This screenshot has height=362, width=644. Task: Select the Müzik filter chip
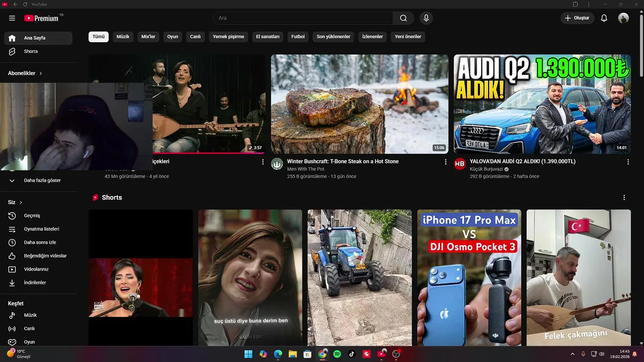coord(123,37)
